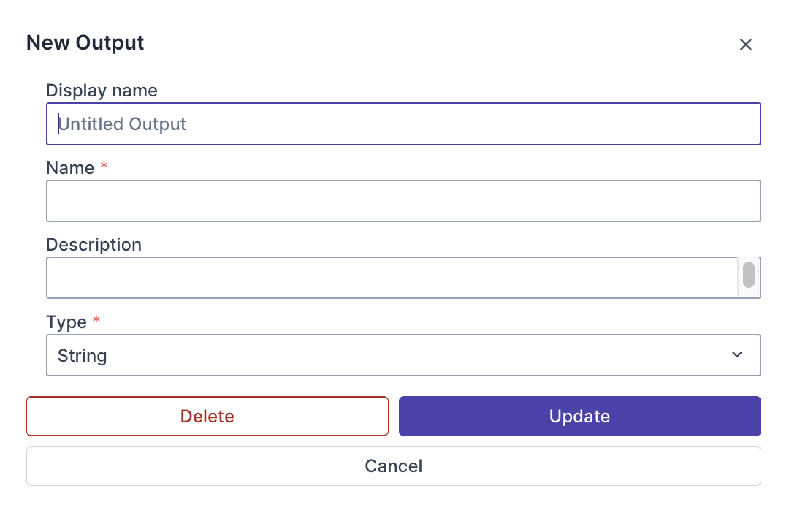Click the Description scrollbar track below thumb
The image size is (789, 532).
click(749, 292)
